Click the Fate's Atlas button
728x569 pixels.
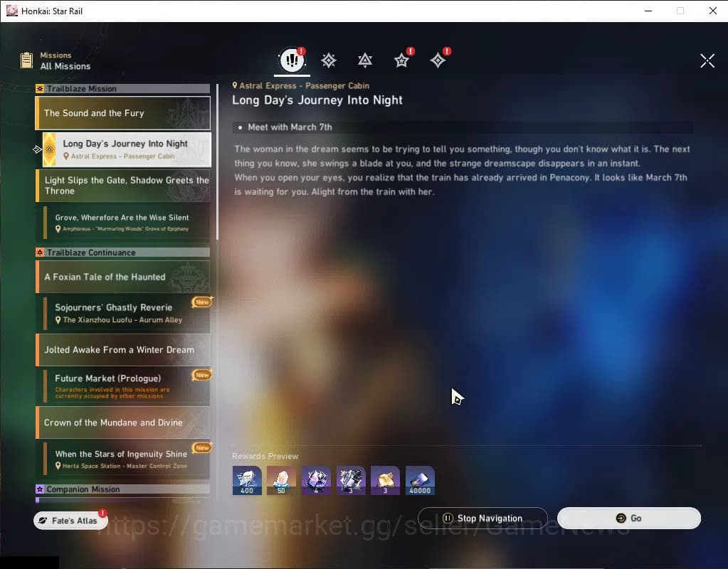click(x=70, y=521)
